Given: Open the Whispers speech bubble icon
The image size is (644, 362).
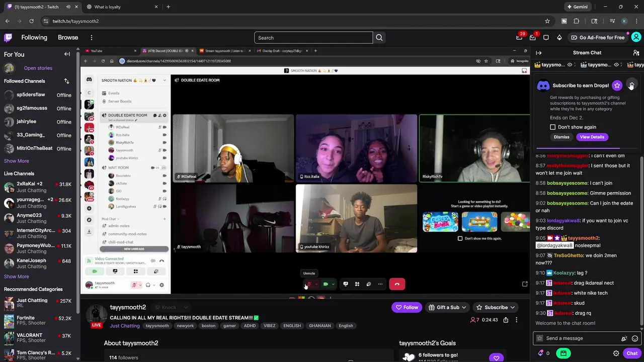Looking at the screenshot, I should point(546,38).
